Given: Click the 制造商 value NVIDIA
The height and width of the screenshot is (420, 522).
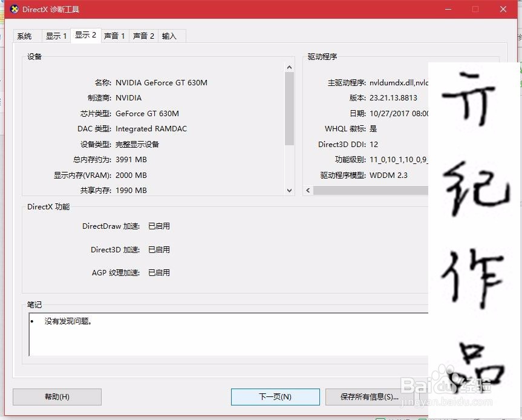Looking at the screenshot, I should coord(128,98).
